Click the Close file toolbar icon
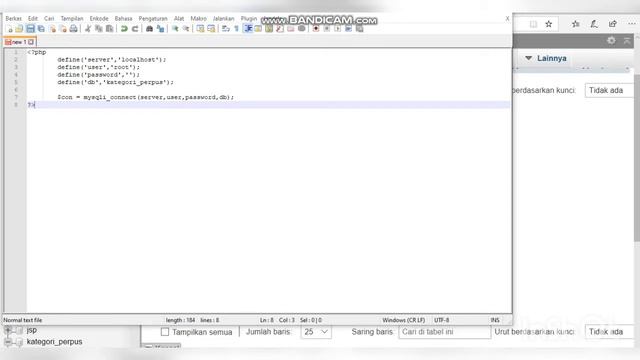The width and height of the screenshot is (640, 360). tap(53, 29)
